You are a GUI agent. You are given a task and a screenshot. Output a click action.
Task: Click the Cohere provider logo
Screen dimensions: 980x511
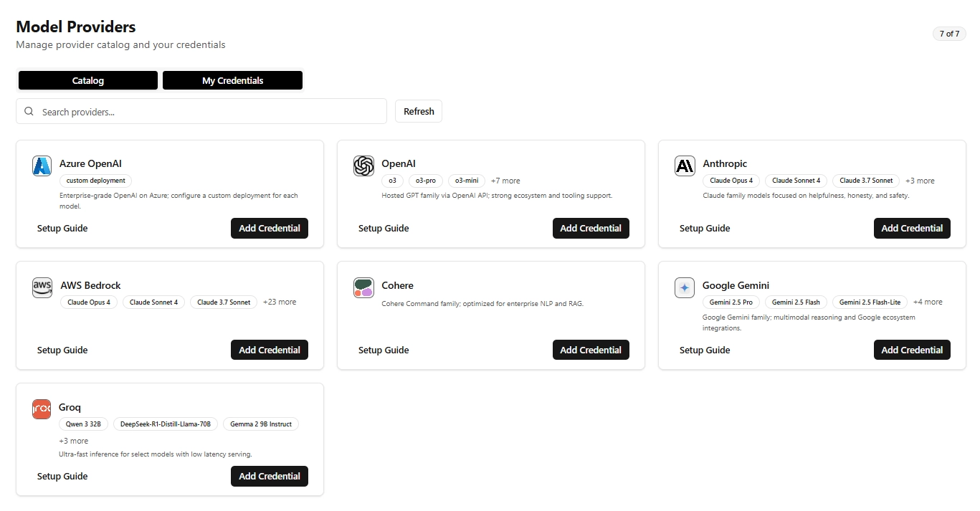pyautogui.click(x=363, y=287)
